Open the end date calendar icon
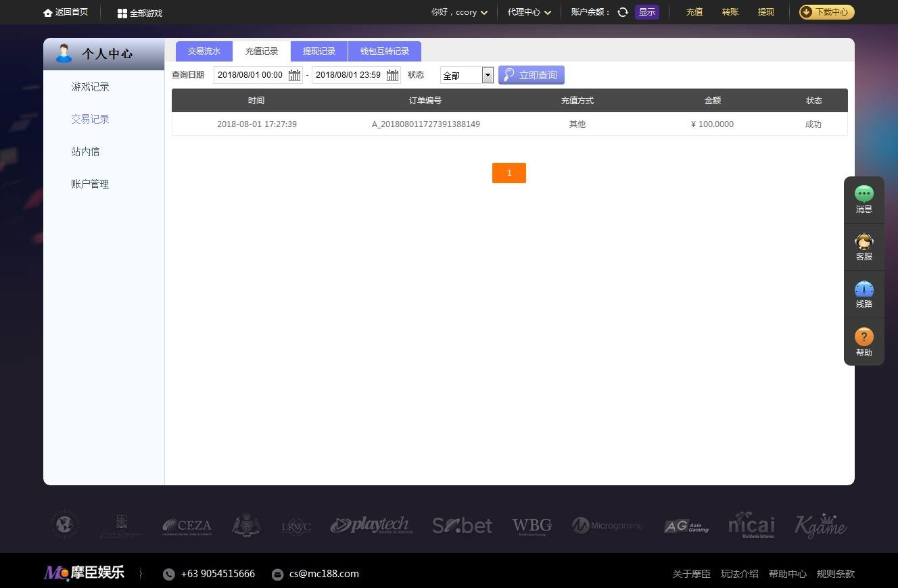The width and height of the screenshot is (898, 588). click(392, 75)
